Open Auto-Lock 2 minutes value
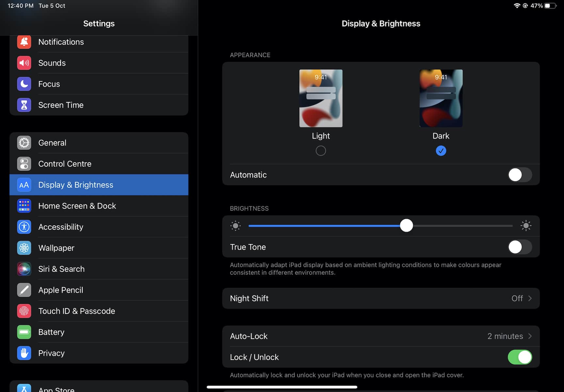Viewport: 564px width, 392px height. pos(505,336)
